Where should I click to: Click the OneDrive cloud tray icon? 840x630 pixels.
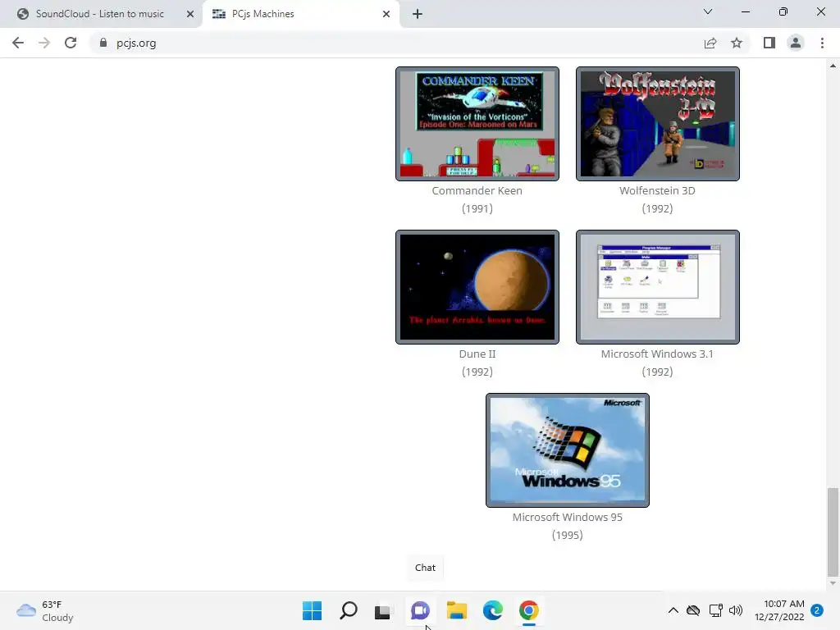(693, 610)
